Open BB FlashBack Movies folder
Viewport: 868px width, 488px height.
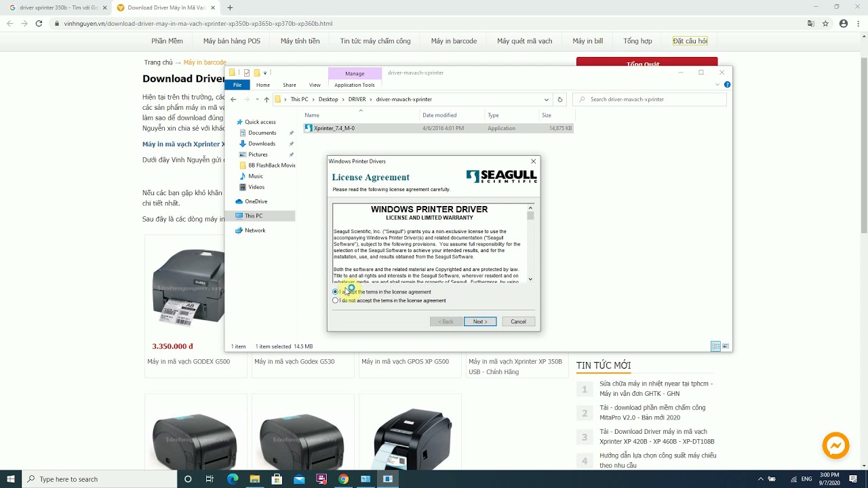267,165
